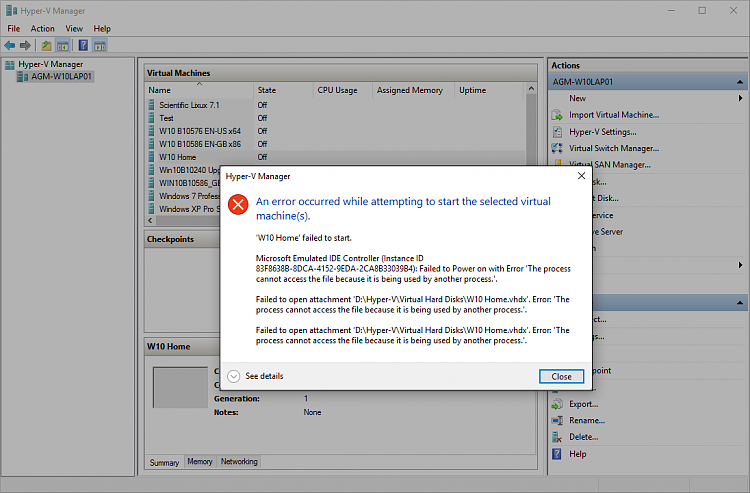Click the Forward arrow toolbar icon

click(x=25, y=45)
